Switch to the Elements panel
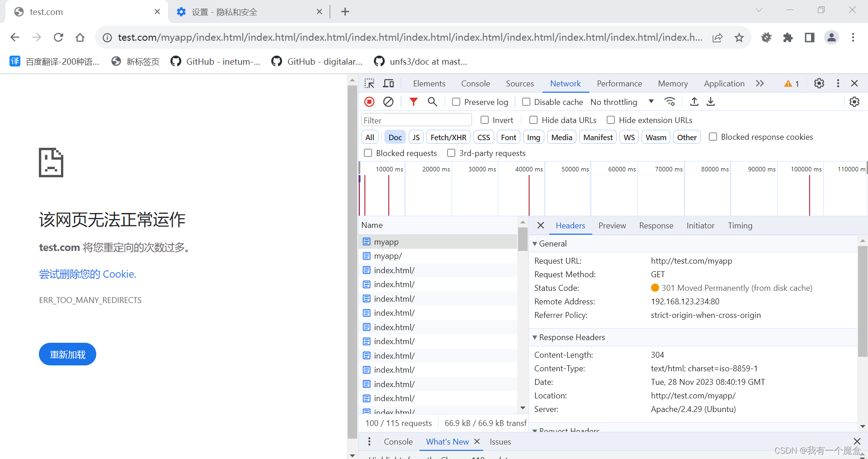Image resolution: width=868 pixels, height=459 pixels. [x=429, y=84]
